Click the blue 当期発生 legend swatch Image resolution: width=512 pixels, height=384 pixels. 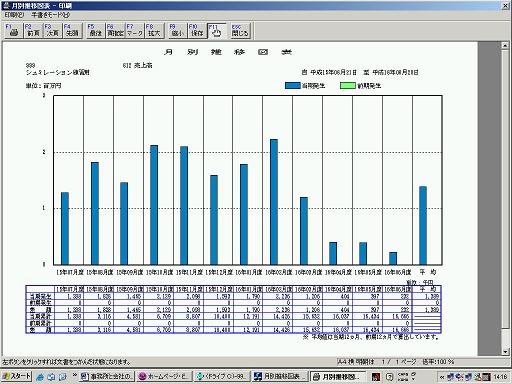(293, 85)
